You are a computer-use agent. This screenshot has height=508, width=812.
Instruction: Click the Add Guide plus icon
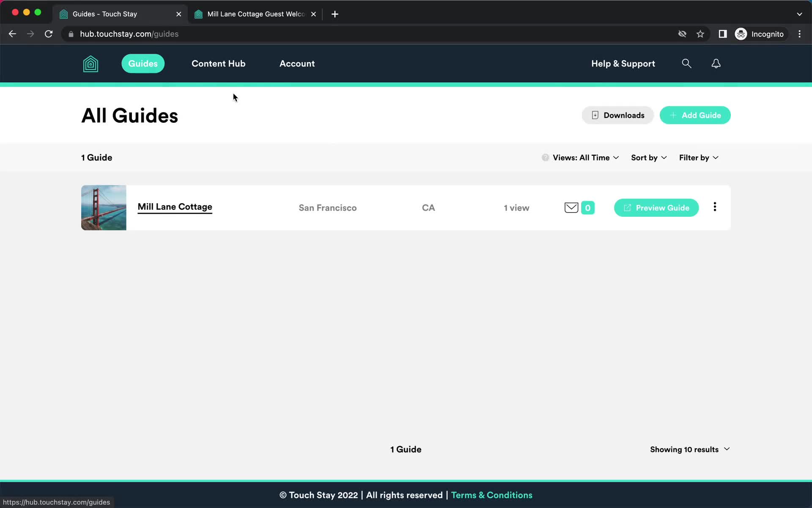point(673,115)
